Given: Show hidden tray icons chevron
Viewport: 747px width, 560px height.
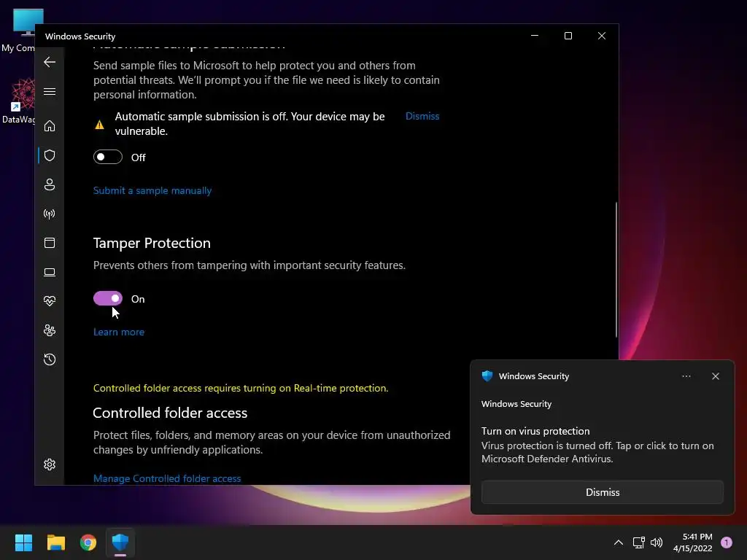Looking at the screenshot, I should [x=619, y=542].
